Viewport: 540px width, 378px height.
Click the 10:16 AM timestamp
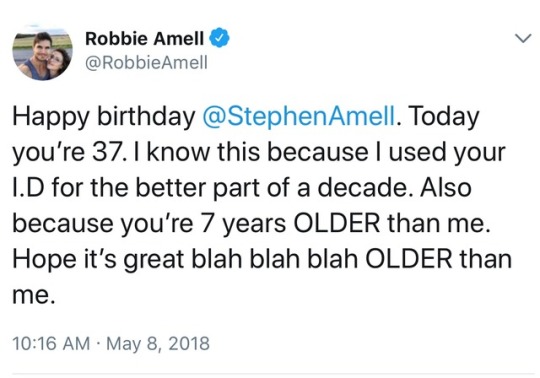(51, 343)
